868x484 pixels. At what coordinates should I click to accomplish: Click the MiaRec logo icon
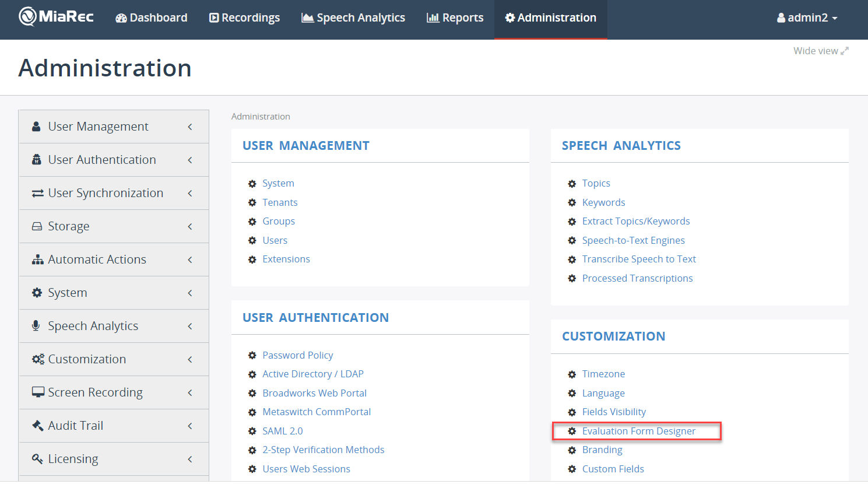click(x=27, y=17)
